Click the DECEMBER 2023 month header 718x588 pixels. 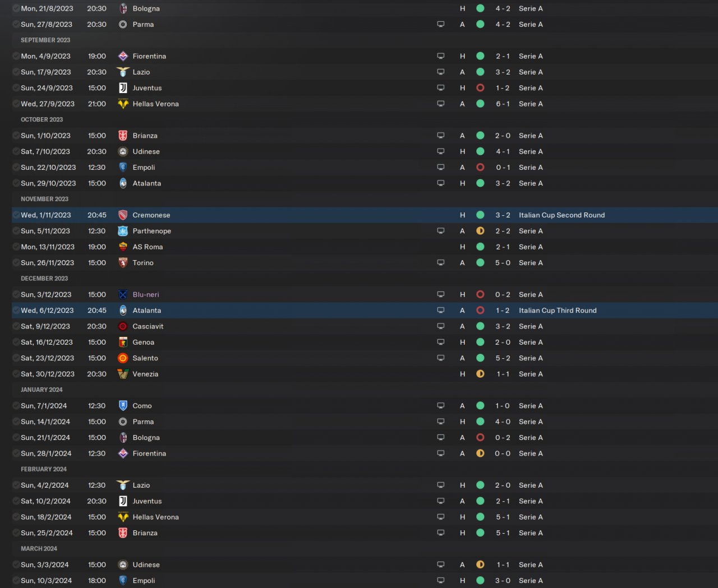click(x=44, y=279)
